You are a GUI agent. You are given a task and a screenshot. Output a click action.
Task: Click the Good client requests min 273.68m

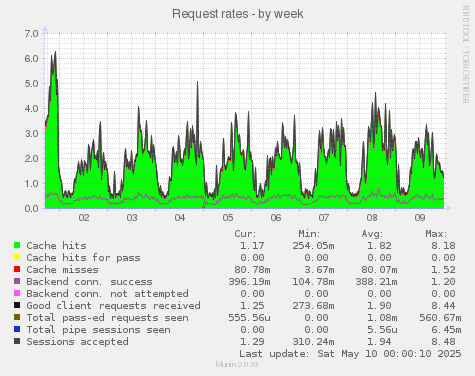pyautogui.click(x=313, y=306)
